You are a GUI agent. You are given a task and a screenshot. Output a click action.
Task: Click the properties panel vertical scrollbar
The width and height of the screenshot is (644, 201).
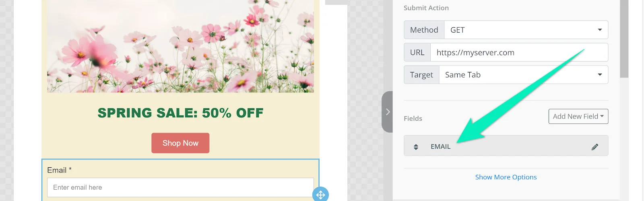[624, 39]
